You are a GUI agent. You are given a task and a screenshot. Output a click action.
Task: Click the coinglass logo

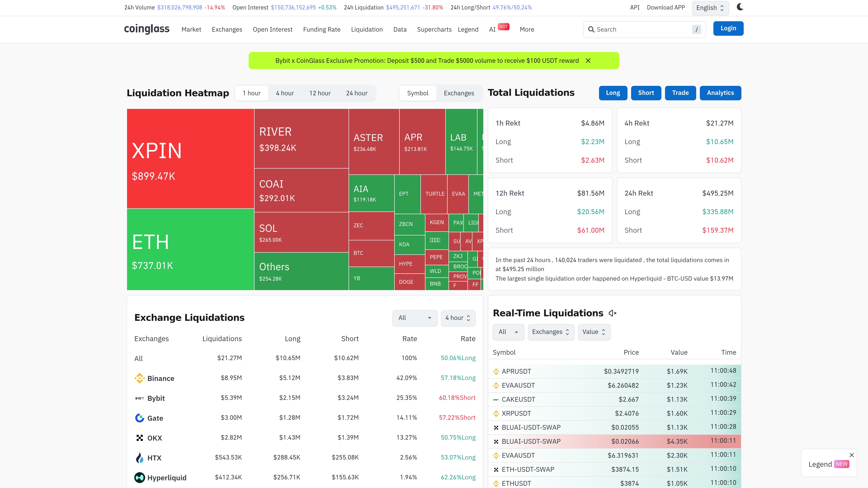pyautogui.click(x=146, y=29)
